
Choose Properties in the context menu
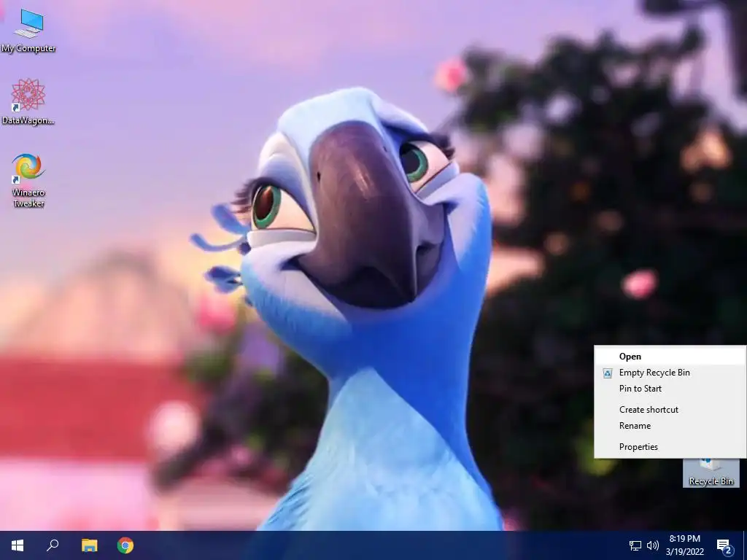pyautogui.click(x=670, y=447)
